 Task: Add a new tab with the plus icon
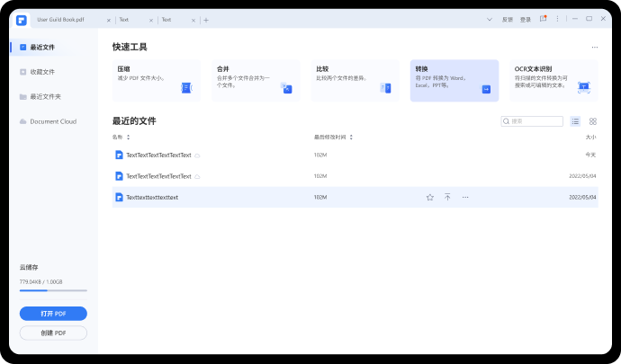click(206, 20)
